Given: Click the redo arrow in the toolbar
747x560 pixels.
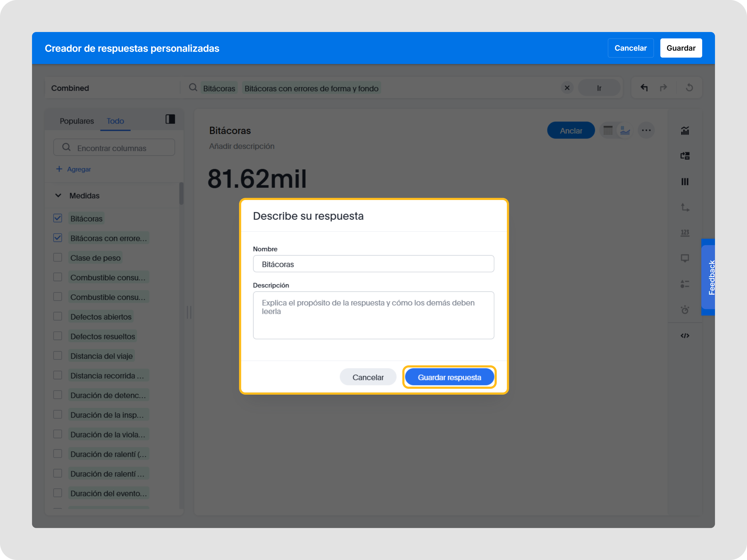Looking at the screenshot, I should pyautogui.click(x=663, y=87).
